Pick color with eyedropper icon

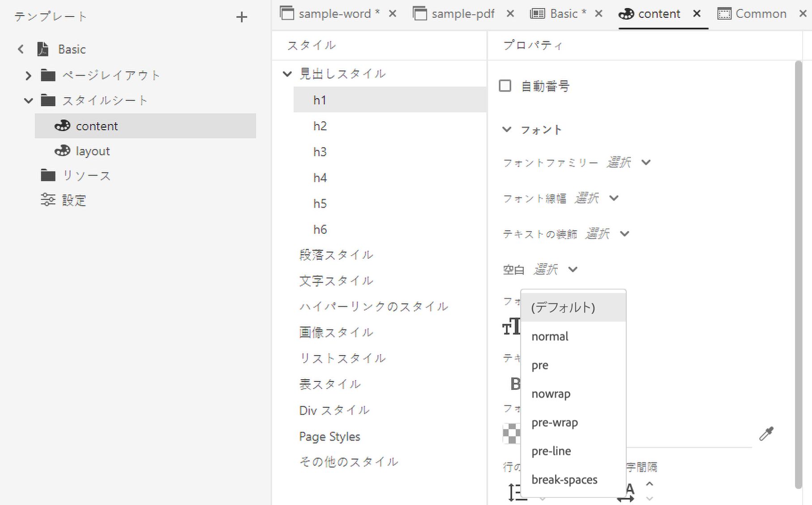click(766, 433)
